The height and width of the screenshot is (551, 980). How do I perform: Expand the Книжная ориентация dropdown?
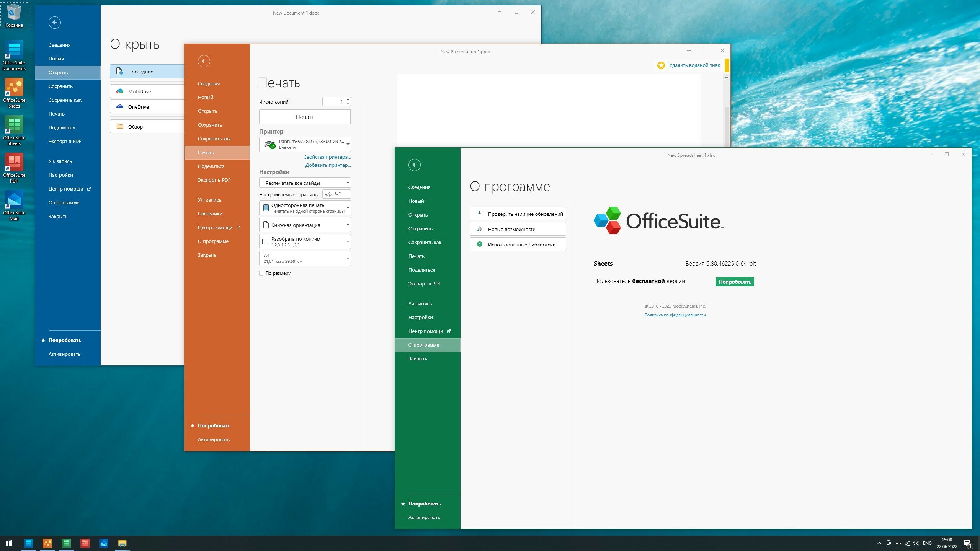pyautogui.click(x=305, y=225)
